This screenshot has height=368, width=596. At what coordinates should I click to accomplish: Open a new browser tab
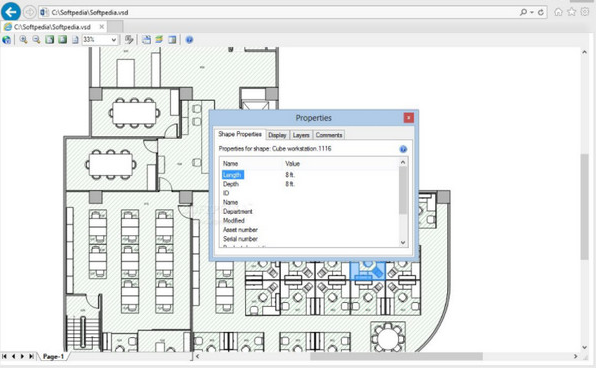pyautogui.click(x=116, y=27)
